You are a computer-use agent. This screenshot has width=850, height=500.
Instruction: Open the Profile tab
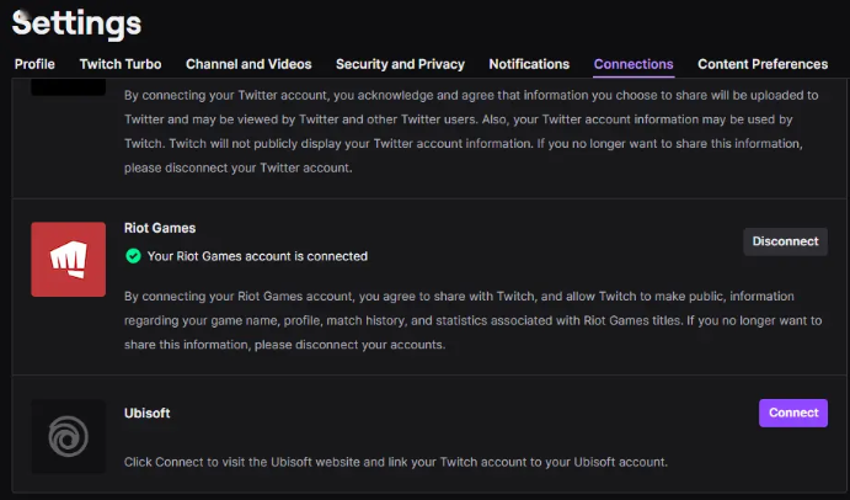[x=35, y=64]
